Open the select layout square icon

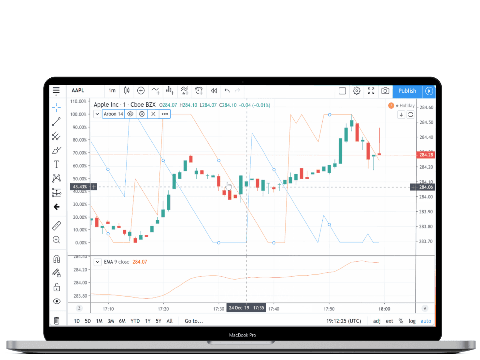342,91
